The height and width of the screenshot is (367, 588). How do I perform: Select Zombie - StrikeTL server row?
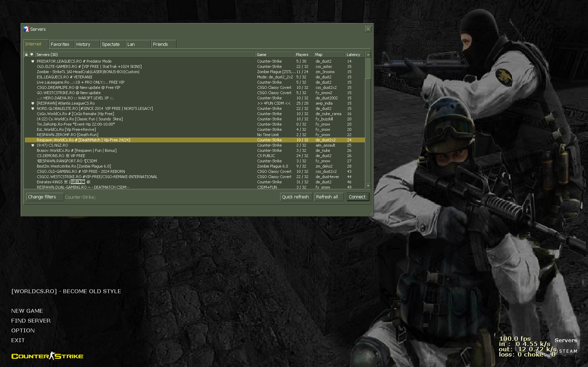[195, 72]
